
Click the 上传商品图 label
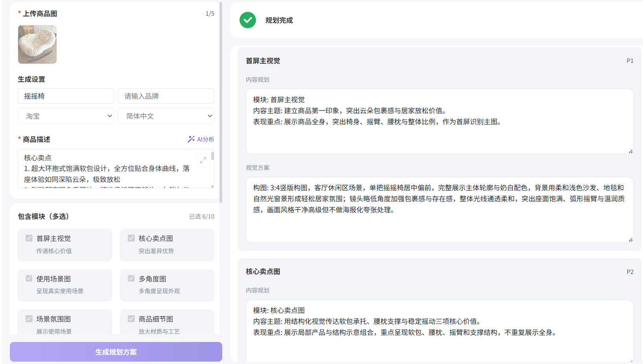coord(40,13)
